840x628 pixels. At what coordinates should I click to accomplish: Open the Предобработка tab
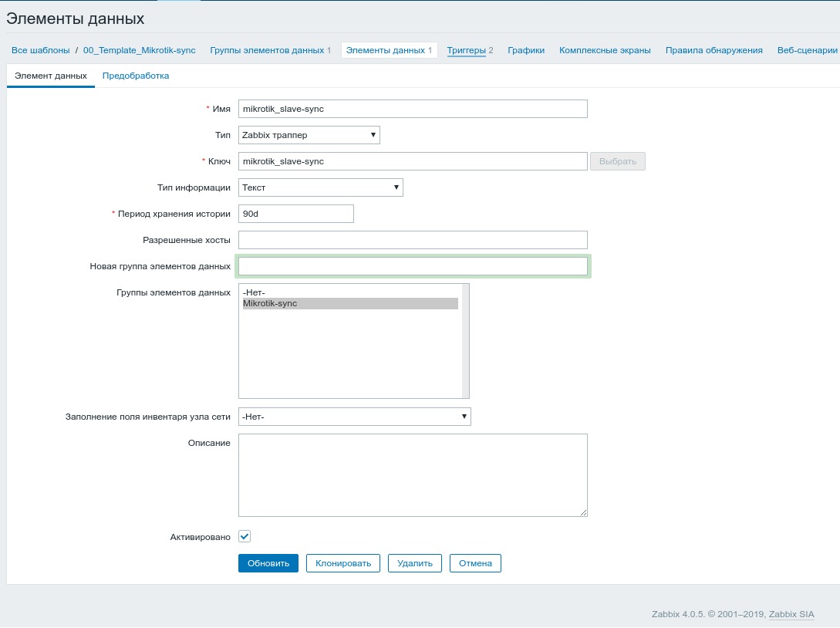tap(136, 76)
